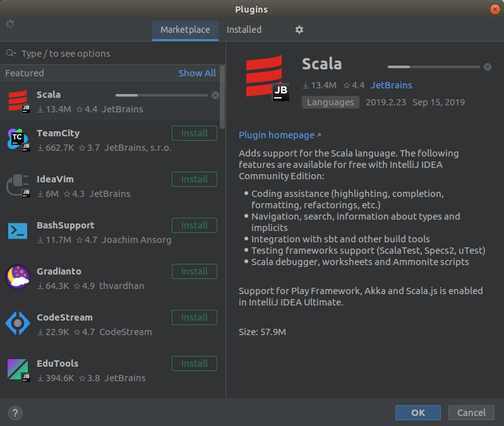
Task: Open the plugin settings gear menu
Action: (299, 30)
